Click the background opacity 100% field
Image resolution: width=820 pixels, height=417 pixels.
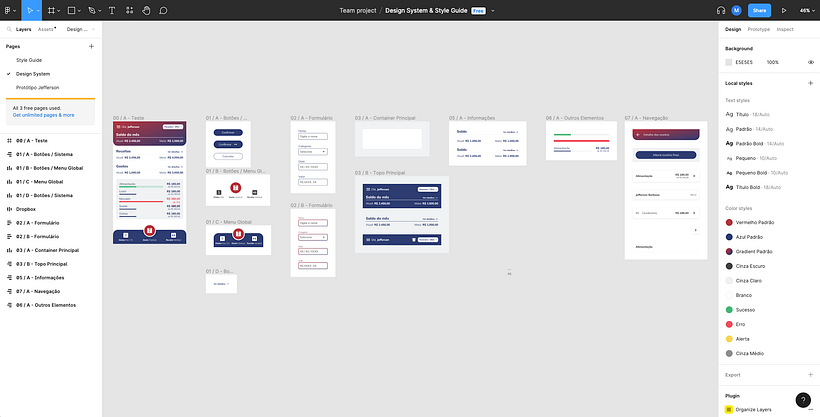pyautogui.click(x=773, y=62)
